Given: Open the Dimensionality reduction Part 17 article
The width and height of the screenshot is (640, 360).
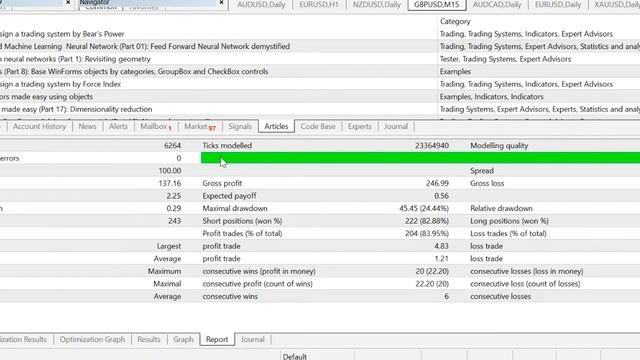Looking at the screenshot, I should click(x=76, y=110).
